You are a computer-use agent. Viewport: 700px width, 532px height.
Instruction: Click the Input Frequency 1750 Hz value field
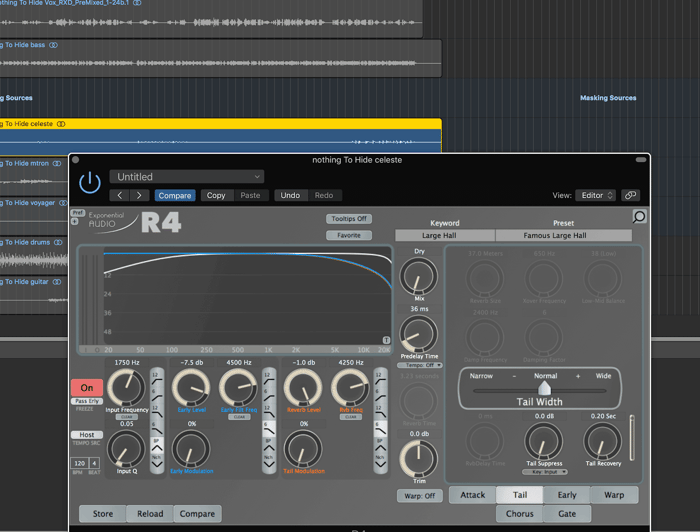coord(127,362)
